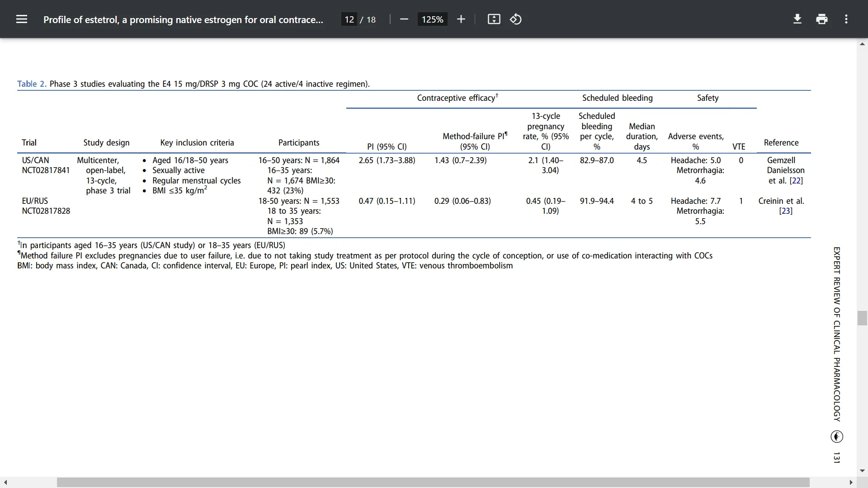This screenshot has width=868, height=488.
Task: Fit page to window icon
Action: (x=494, y=19)
